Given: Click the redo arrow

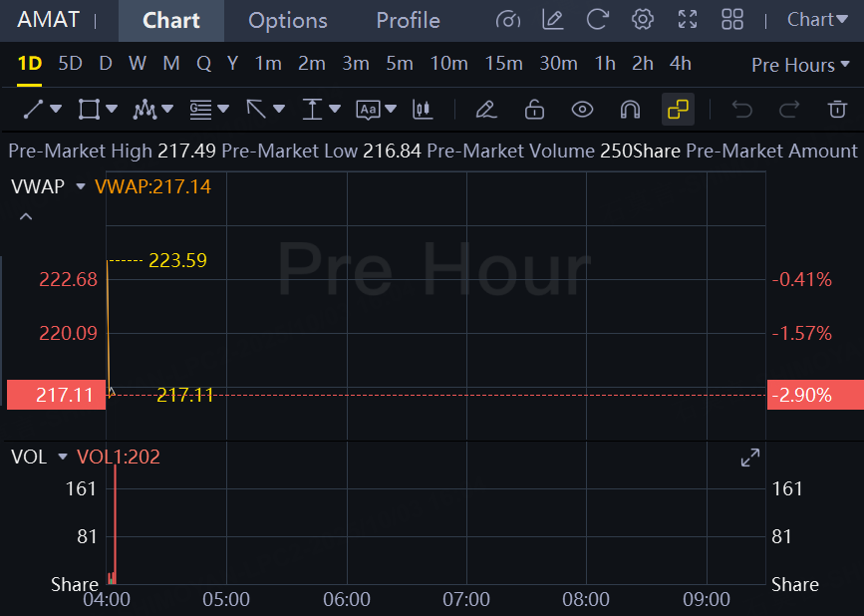Looking at the screenshot, I should pos(789,109).
